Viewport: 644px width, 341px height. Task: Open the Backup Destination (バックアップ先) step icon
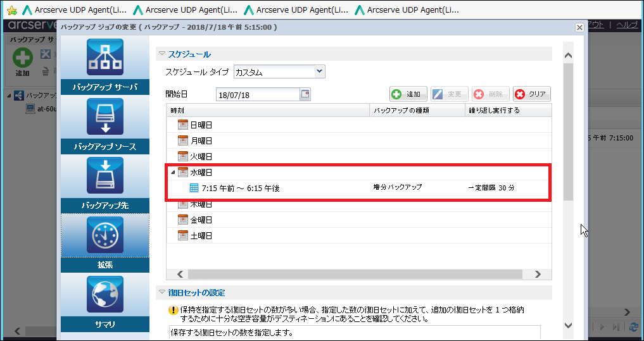(x=105, y=176)
